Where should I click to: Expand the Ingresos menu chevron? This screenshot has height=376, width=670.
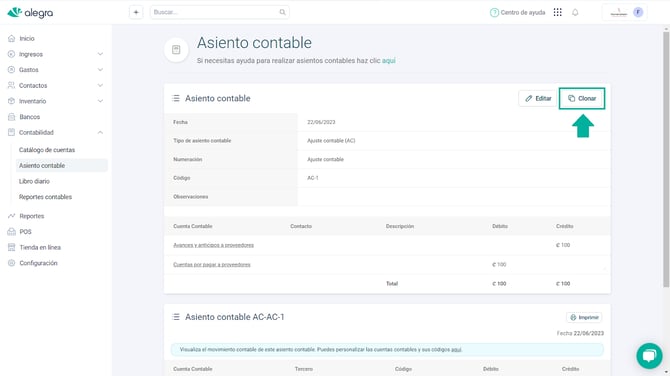point(100,54)
